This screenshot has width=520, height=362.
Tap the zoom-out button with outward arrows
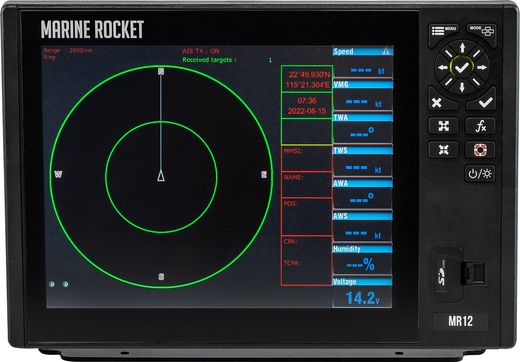[443, 126]
